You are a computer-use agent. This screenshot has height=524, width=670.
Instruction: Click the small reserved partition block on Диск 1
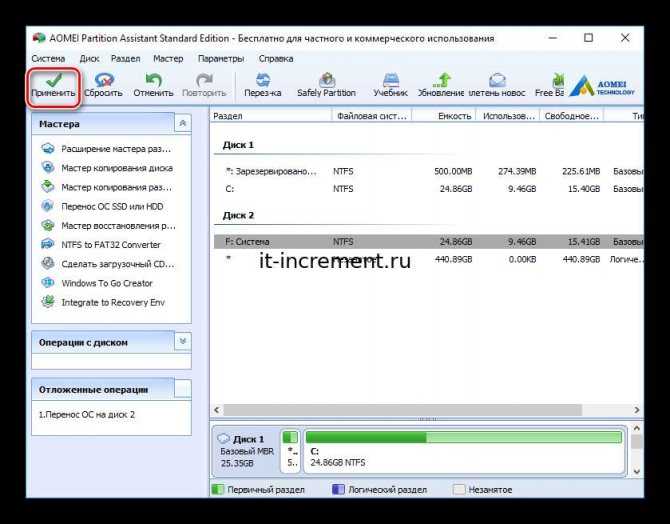(x=291, y=451)
